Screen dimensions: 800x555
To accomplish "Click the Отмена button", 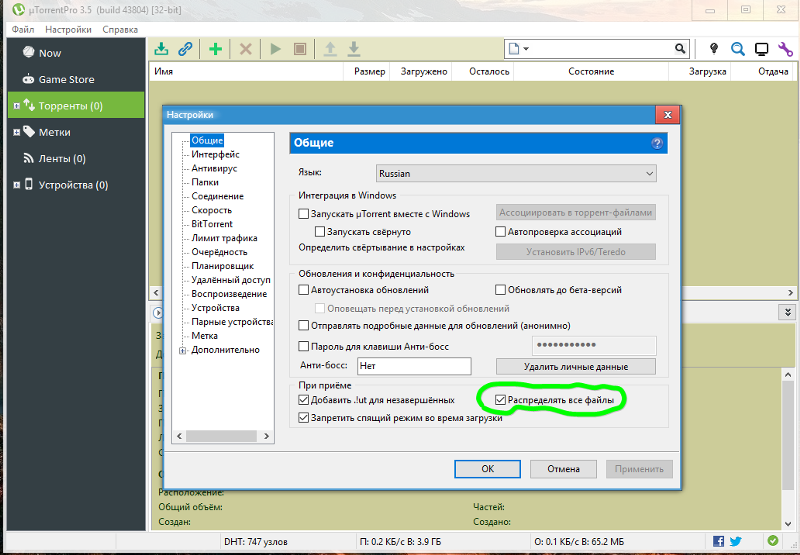I will tap(563, 469).
